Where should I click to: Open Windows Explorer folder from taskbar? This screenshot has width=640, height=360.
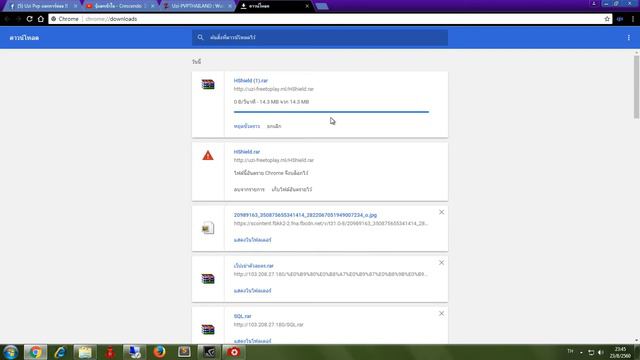85,352
